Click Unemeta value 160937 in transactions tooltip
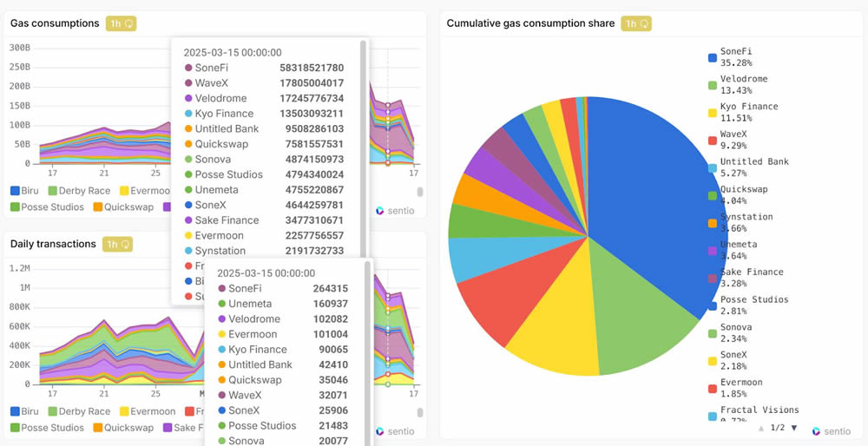Image resolution: width=868 pixels, height=446 pixels. point(331,304)
